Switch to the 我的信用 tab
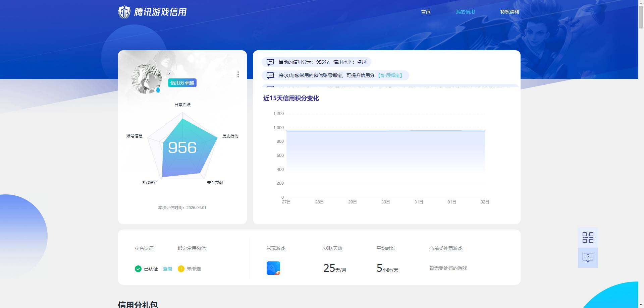Screen dimensions: 644x308 [x=465, y=12]
